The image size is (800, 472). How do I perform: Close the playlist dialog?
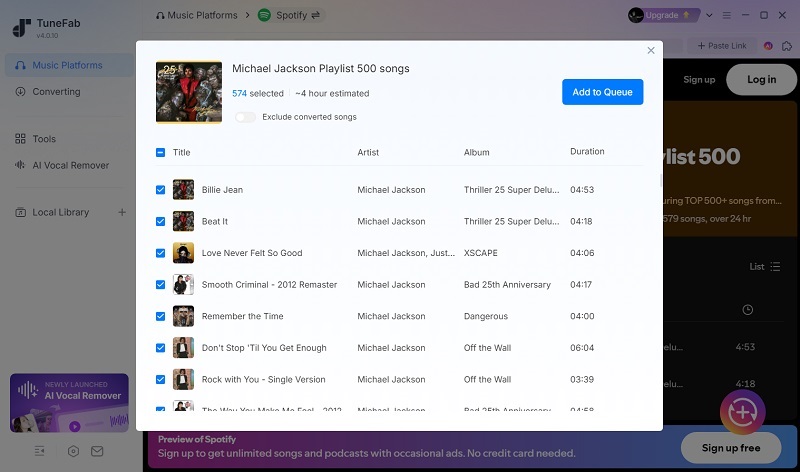click(651, 50)
